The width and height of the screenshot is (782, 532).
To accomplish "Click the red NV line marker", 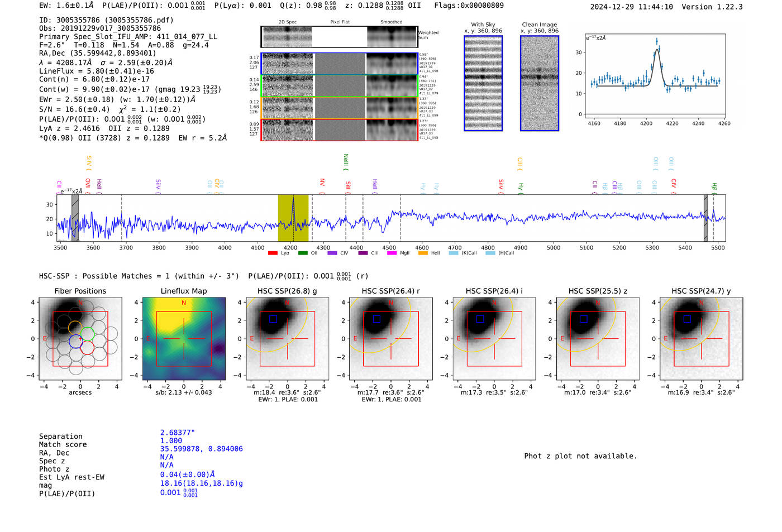I will (x=322, y=186).
